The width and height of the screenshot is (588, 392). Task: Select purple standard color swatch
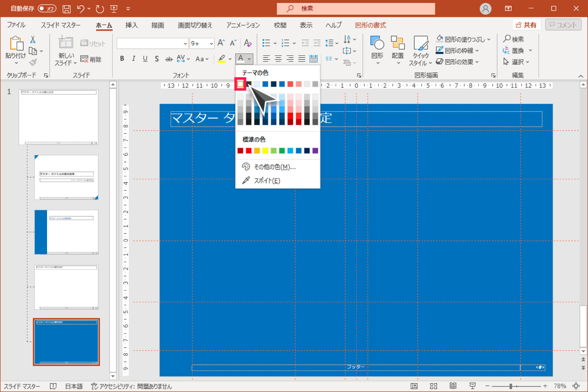(x=315, y=151)
